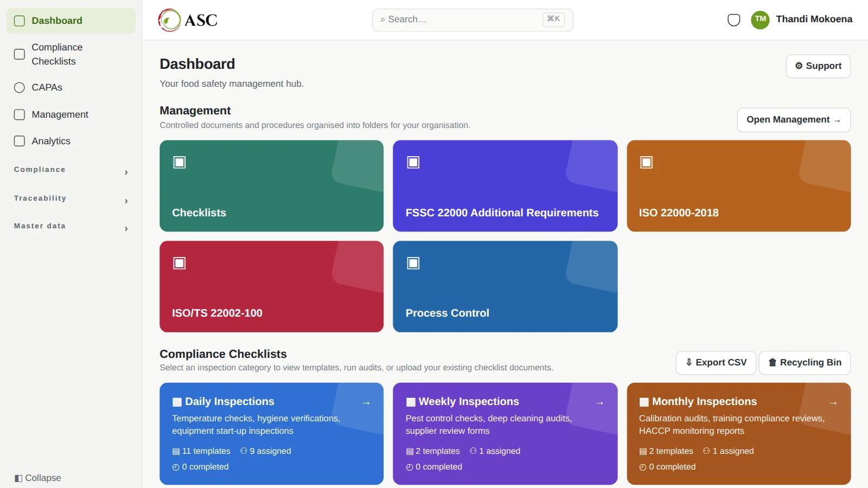Click the arrow on the Monthly Inspections card
The height and width of the screenshot is (488, 868).
pos(833,403)
